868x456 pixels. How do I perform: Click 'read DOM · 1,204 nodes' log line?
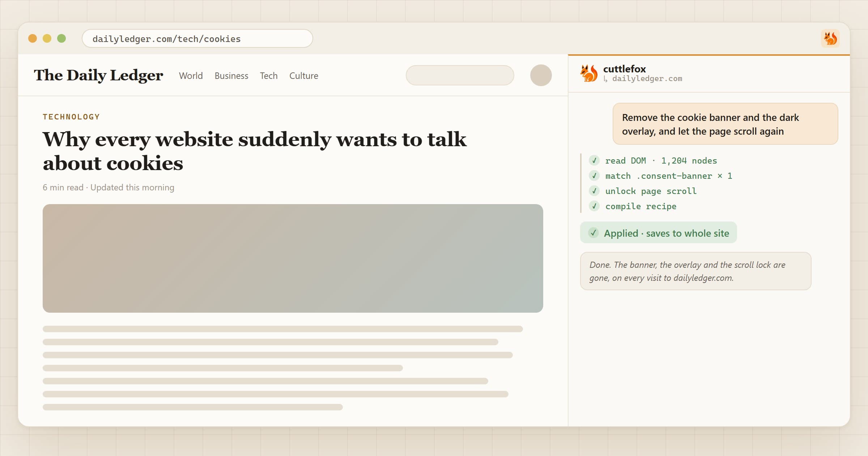pos(661,161)
